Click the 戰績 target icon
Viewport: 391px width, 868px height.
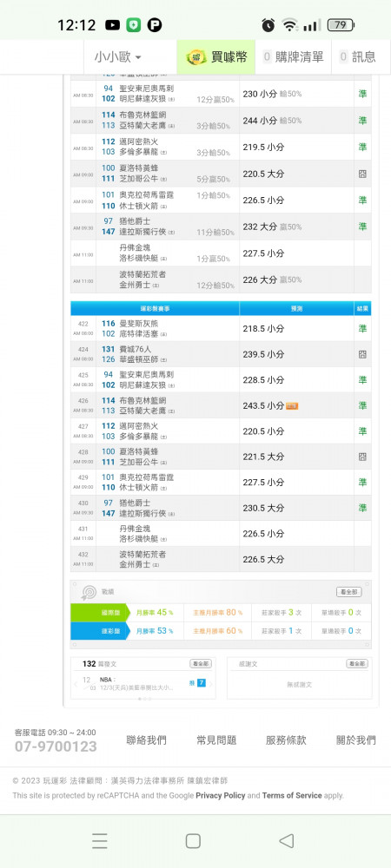(89, 592)
